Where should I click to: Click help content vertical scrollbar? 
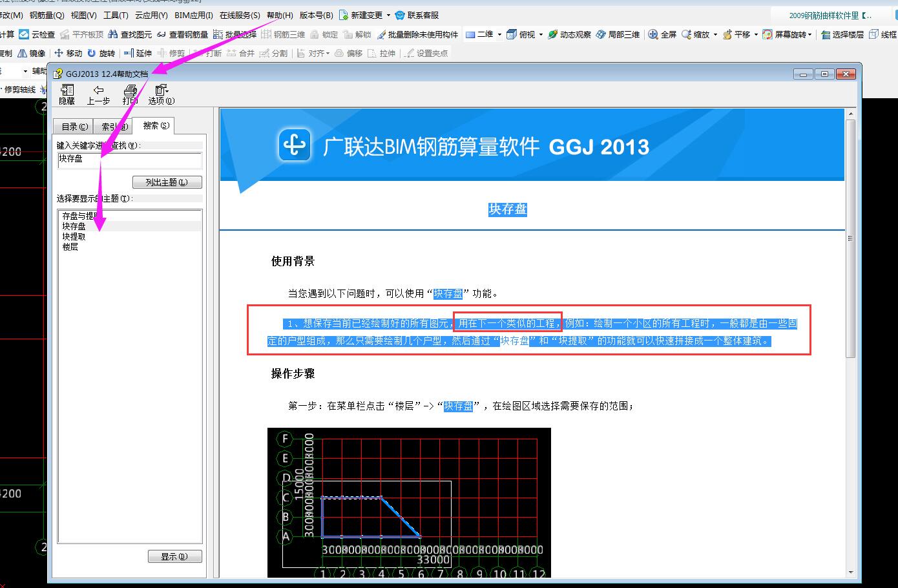(850, 238)
